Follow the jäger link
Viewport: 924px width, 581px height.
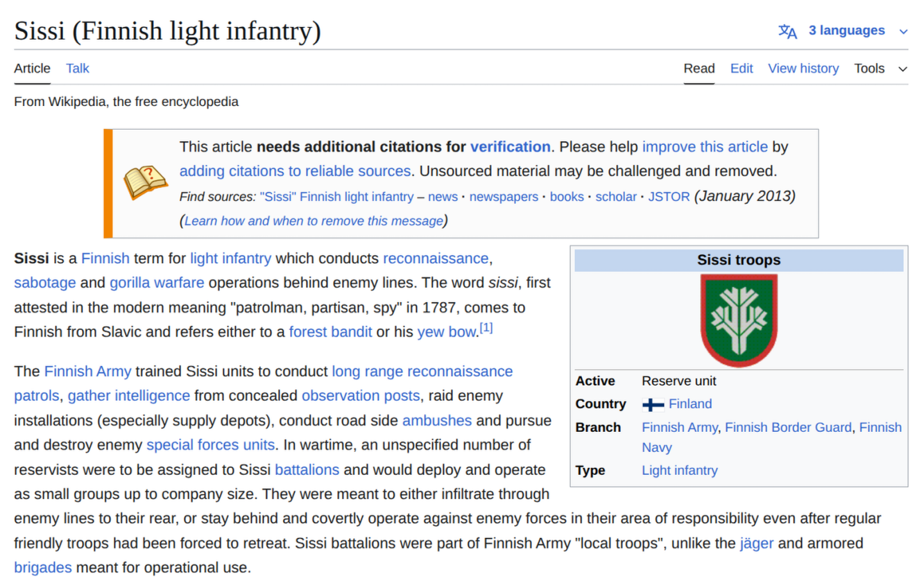coord(757,544)
